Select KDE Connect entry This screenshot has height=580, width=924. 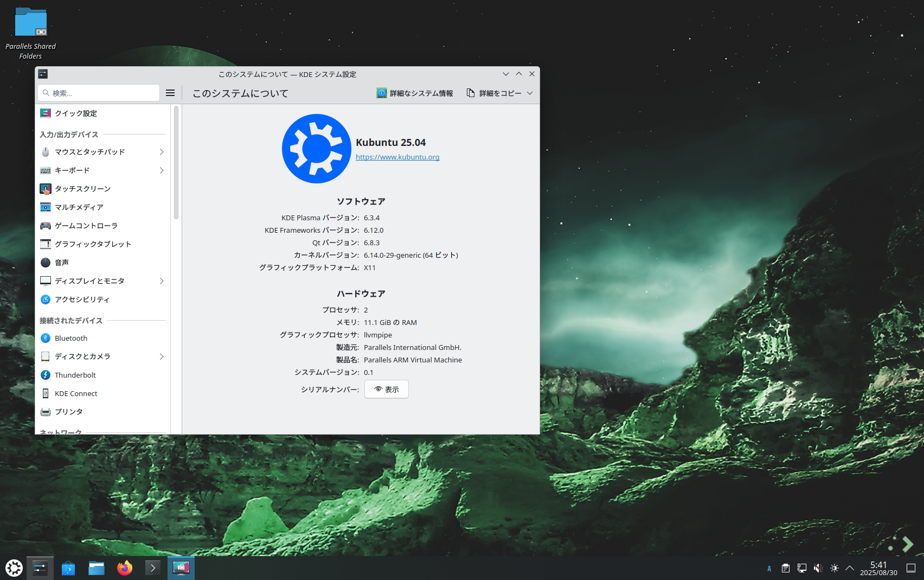click(x=103, y=393)
